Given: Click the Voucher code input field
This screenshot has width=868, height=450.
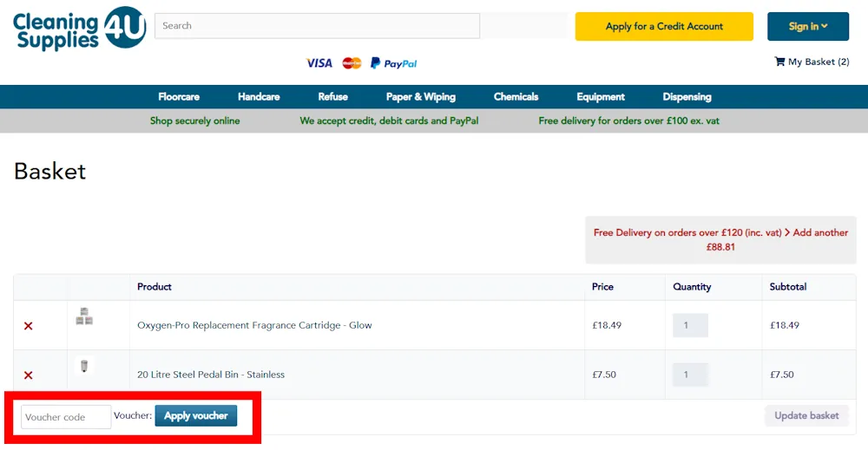Looking at the screenshot, I should [x=66, y=417].
